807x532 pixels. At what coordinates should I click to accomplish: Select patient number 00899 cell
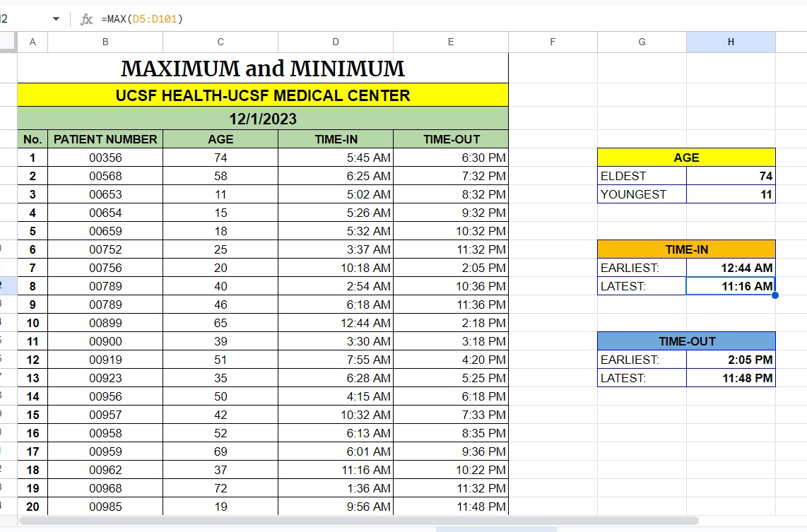point(105,323)
